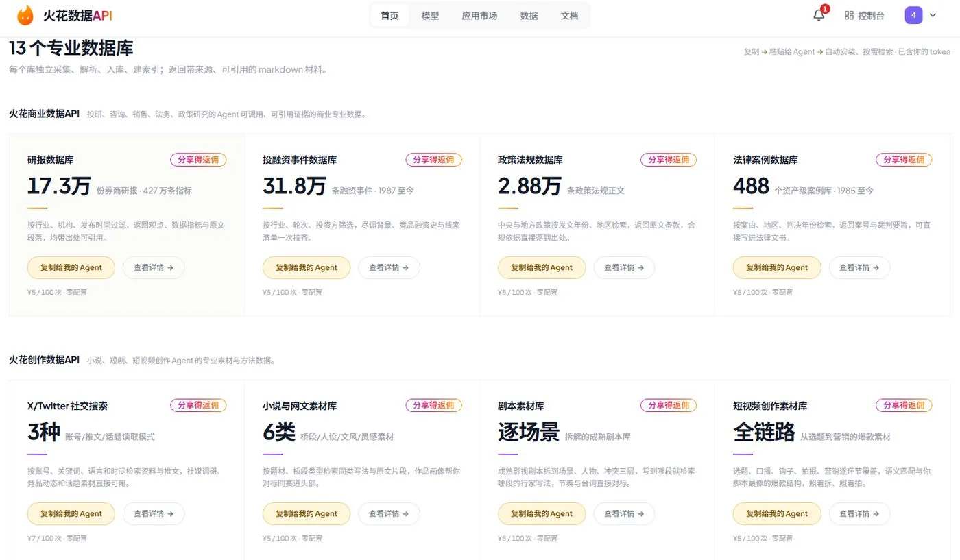This screenshot has height=560, width=960.
Task: Open the notification bell
Action: coord(819,15)
